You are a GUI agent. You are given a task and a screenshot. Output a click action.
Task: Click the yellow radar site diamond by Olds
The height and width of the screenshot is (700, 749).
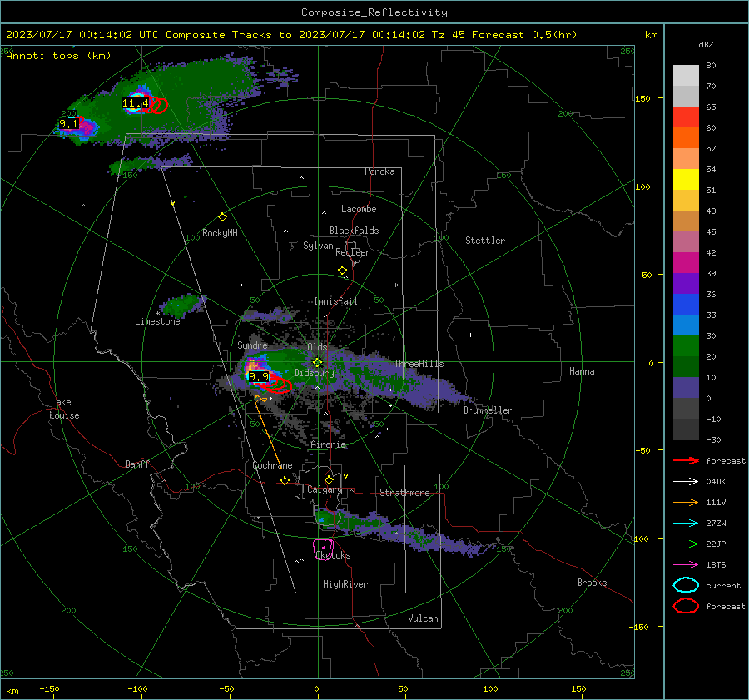pyautogui.click(x=317, y=363)
